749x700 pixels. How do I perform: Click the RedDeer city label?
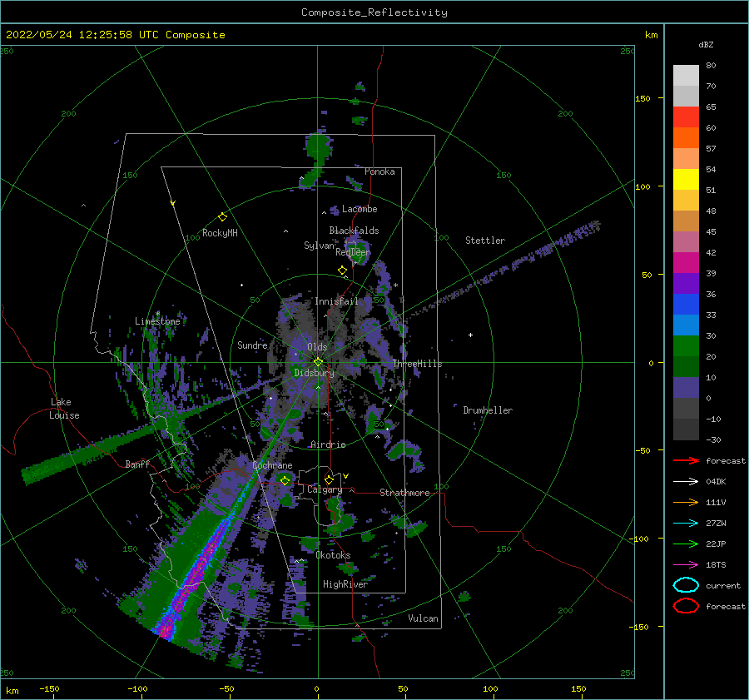pos(353,252)
